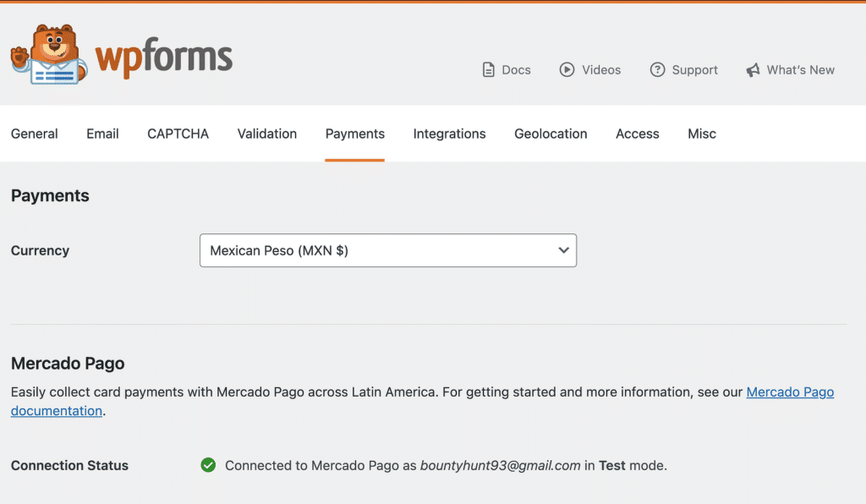This screenshot has width=866, height=504.
Task: Click the What's New megaphone icon
Action: pyautogui.click(x=753, y=69)
